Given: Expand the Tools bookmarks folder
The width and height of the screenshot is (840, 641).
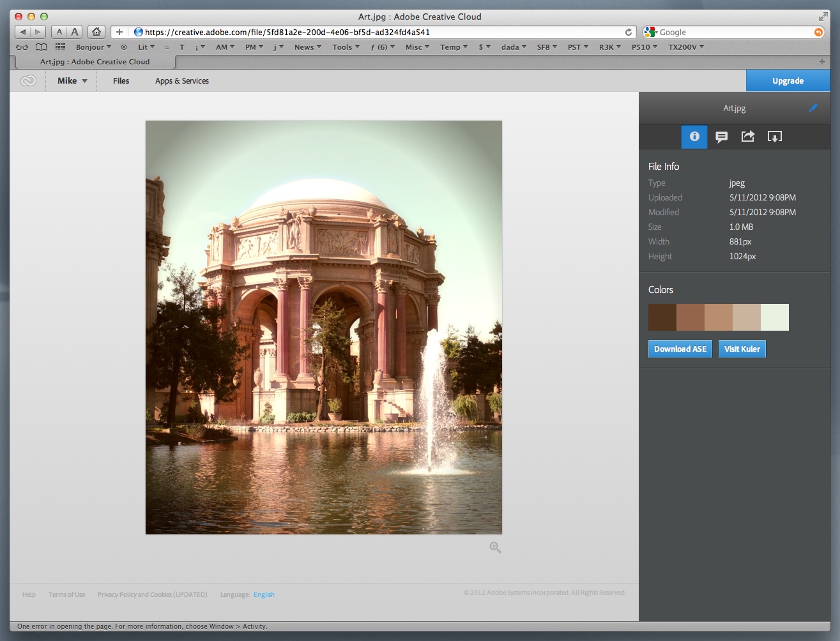Looking at the screenshot, I should [x=345, y=47].
